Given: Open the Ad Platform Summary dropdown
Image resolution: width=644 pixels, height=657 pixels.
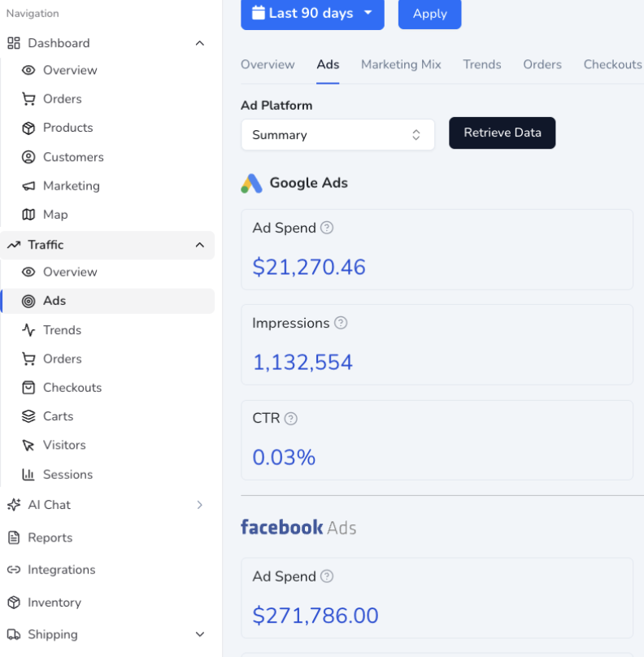Looking at the screenshot, I should point(337,135).
